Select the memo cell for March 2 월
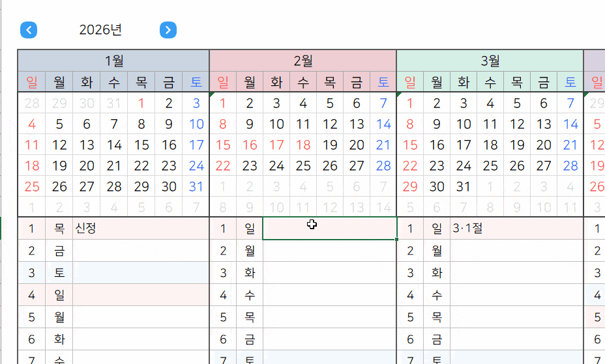605x364 pixels. (516, 251)
